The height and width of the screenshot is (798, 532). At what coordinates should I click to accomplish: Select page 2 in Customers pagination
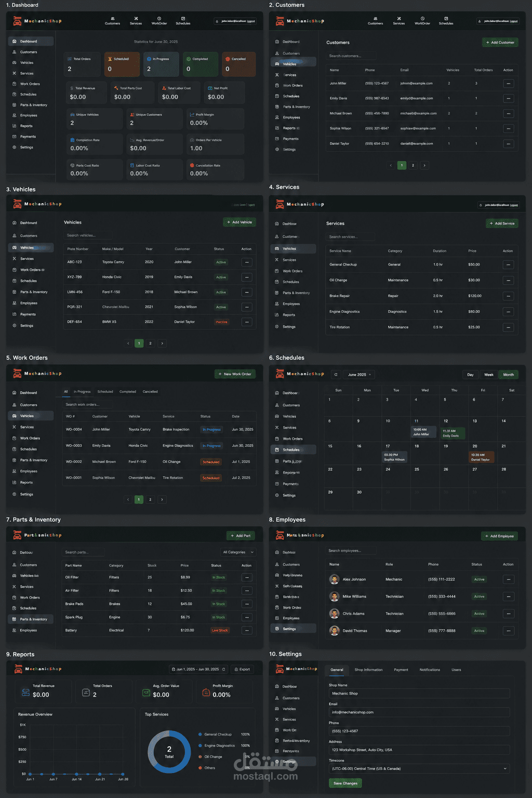click(413, 165)
